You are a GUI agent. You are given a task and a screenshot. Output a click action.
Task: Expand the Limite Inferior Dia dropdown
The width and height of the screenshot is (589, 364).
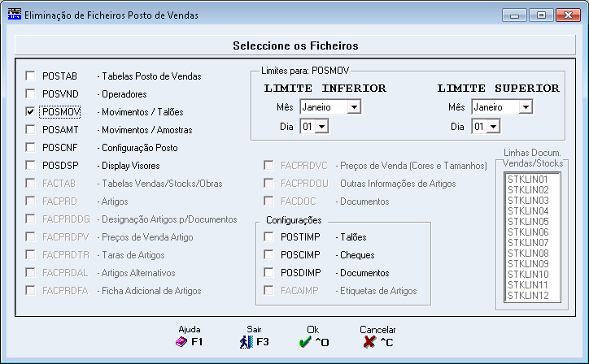point(321,127)
